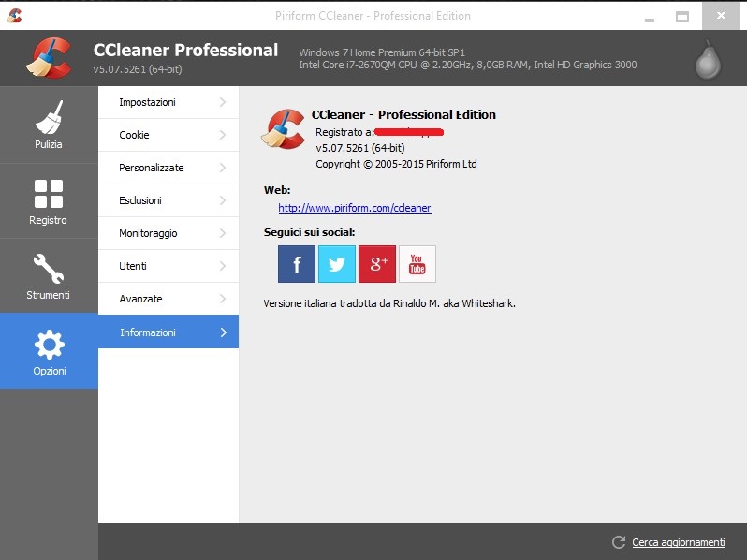Open the Impostazioni options page
The image size is (747, 560).
[168, 102]
